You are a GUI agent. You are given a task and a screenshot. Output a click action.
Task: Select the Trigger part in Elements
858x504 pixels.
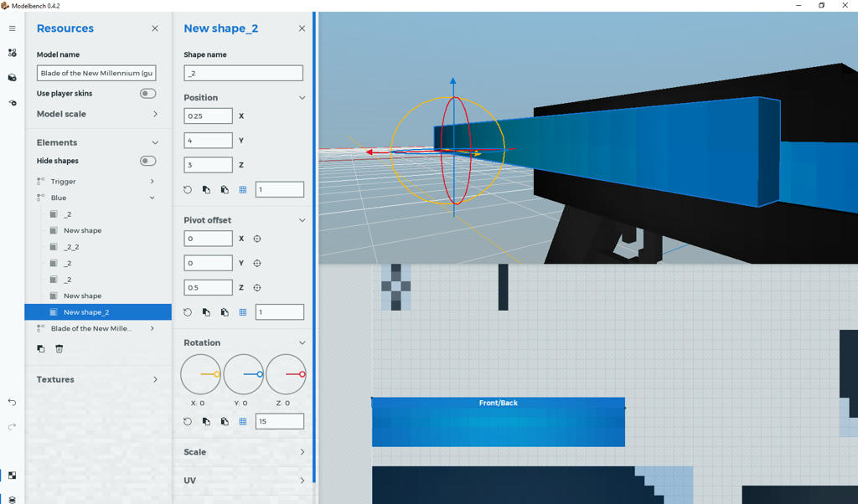[x=64, y=182]
